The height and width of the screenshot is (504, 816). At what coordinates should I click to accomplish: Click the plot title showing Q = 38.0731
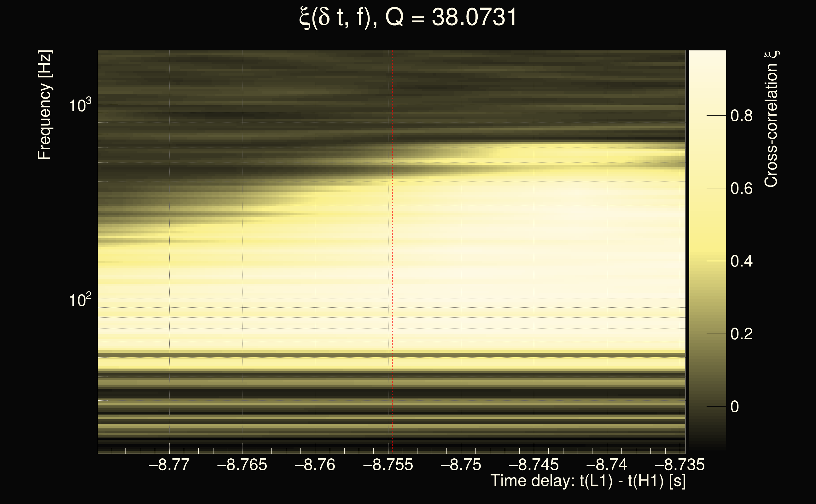(x=408, y=17)
